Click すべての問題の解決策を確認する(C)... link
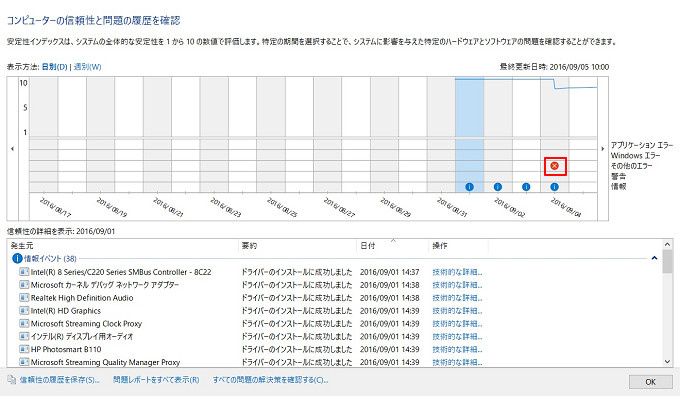Image resolution: width=680 pixels, height=396 pixels. [270, 380]
